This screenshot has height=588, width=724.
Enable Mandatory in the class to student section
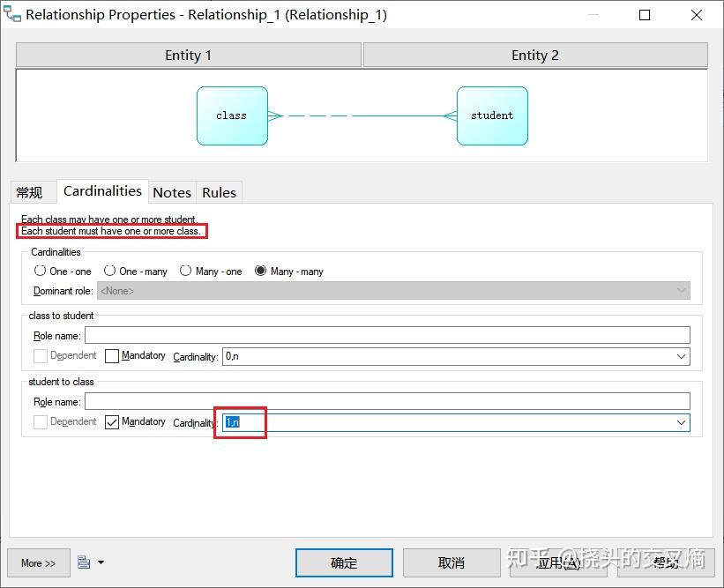(112, 355)
